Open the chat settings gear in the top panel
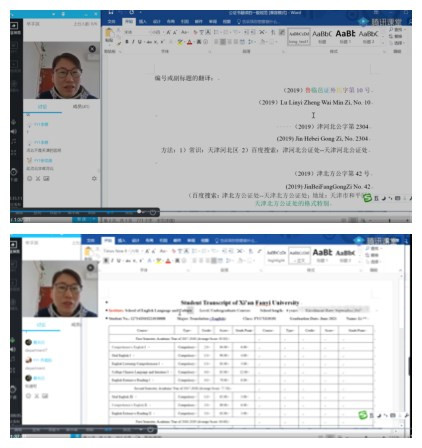The image size is (422, 448). 94,179
